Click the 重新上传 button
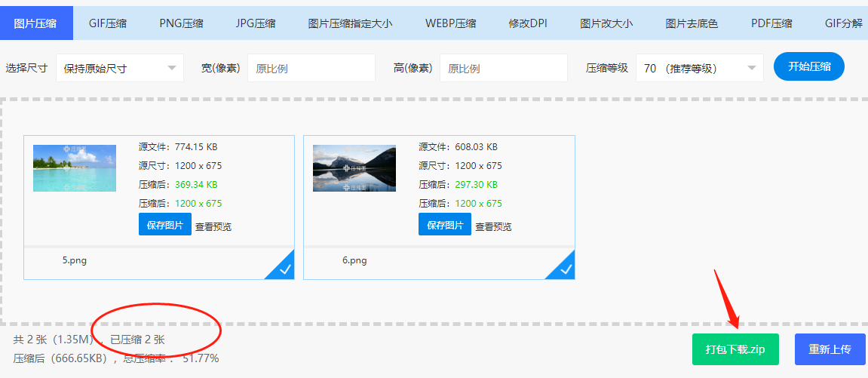This screenshot has height=378, width=868. pos(830,349)
